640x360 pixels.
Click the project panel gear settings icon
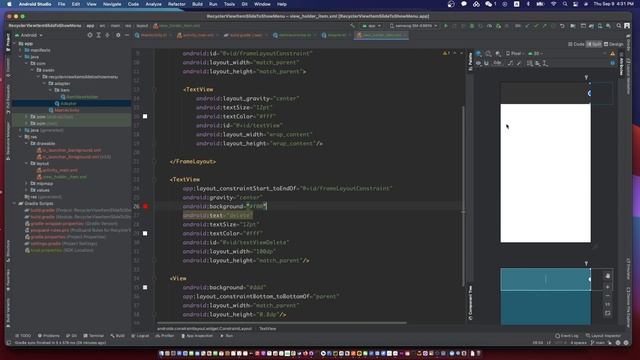coord(118,35)
